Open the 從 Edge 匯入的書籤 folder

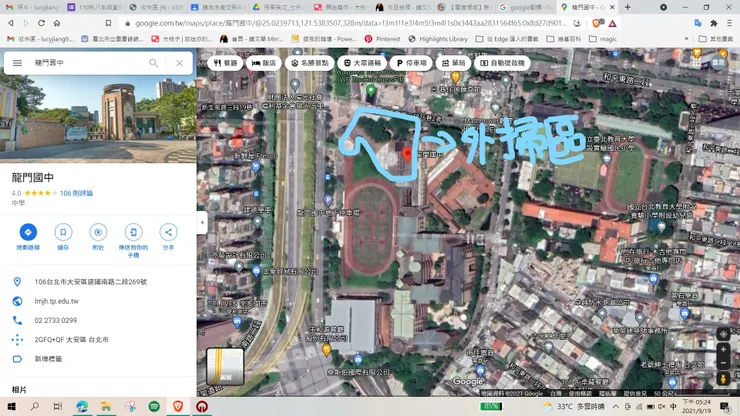pyautogui.click(x=507, y=39)
